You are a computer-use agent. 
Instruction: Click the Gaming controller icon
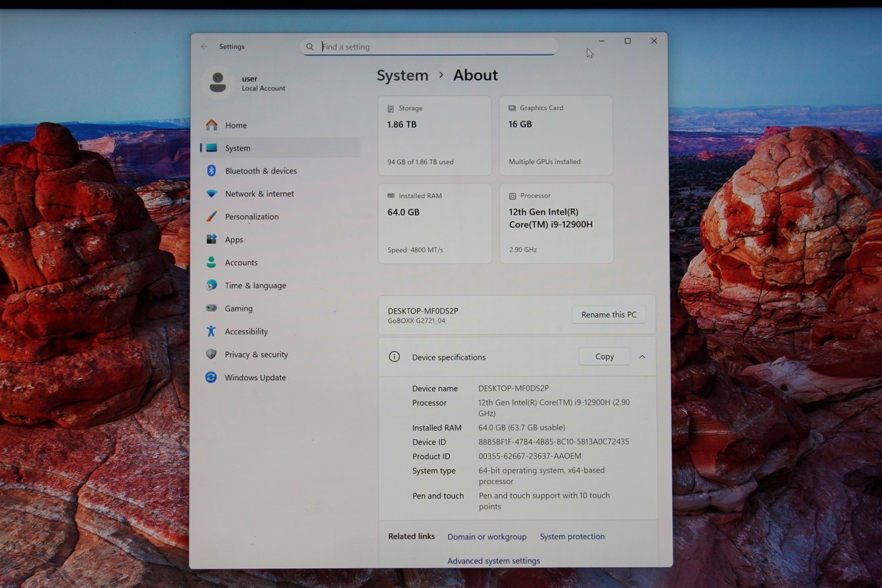click(x=211, y=308)
